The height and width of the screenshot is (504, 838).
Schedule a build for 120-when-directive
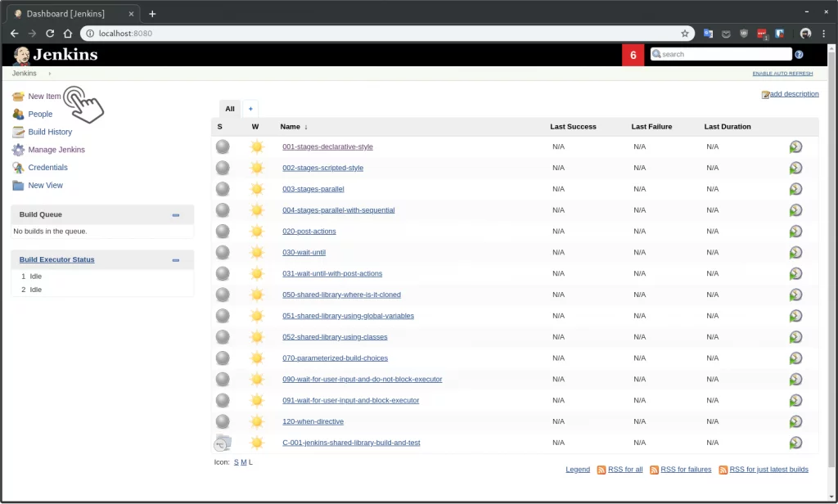[x=795, y=421]
